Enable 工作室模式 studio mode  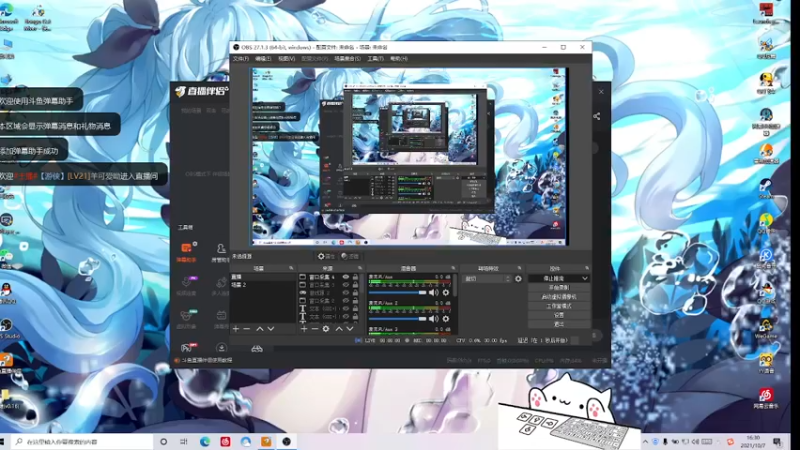tap(559, 306)
